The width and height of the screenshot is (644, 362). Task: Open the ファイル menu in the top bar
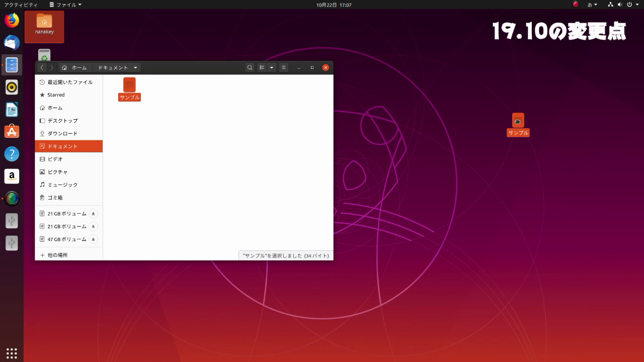point(65,4)
